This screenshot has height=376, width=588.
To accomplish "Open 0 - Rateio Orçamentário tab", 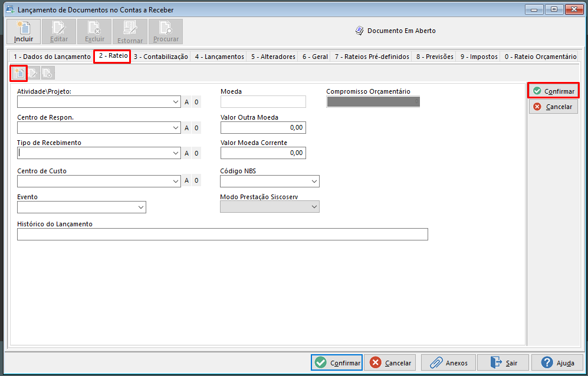I will tap(540, 57).
